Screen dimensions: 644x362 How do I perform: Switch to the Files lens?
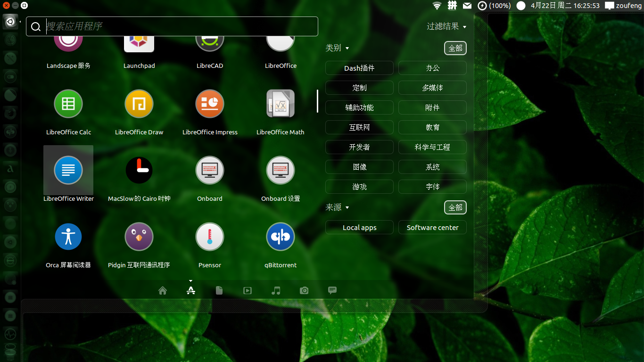click(x=219, y=290)
